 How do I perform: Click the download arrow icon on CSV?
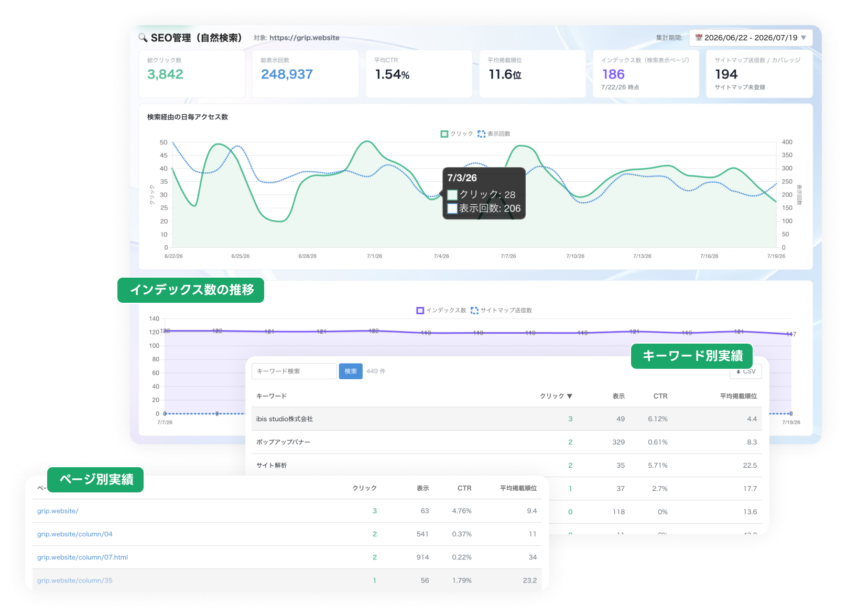pos(739,372)
